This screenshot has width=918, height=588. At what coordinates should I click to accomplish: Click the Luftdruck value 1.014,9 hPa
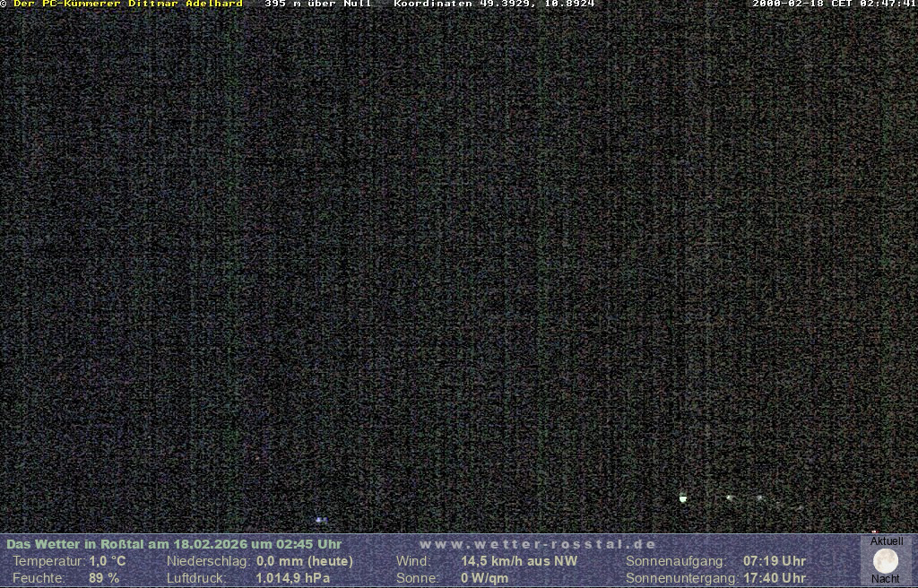(x=293, y=578)
